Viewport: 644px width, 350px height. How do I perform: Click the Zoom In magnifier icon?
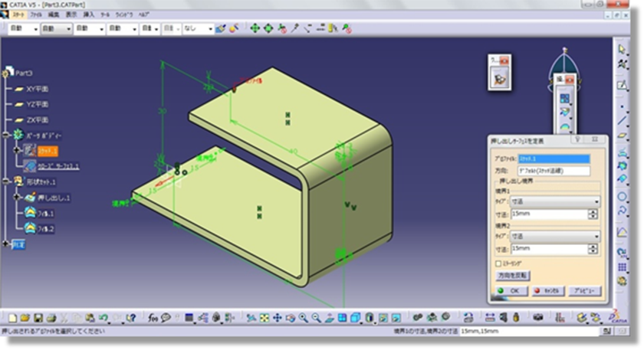(x=302, y=317)
